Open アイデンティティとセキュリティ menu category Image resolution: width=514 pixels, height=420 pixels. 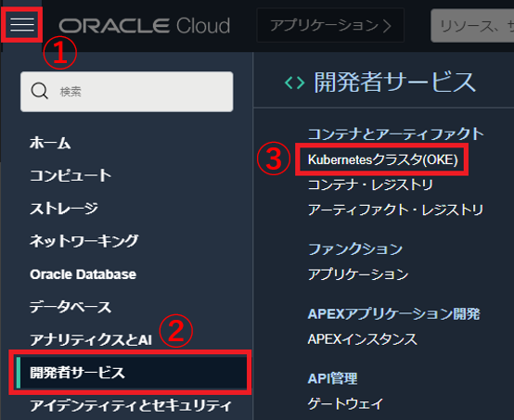click(x=131, y=405)
